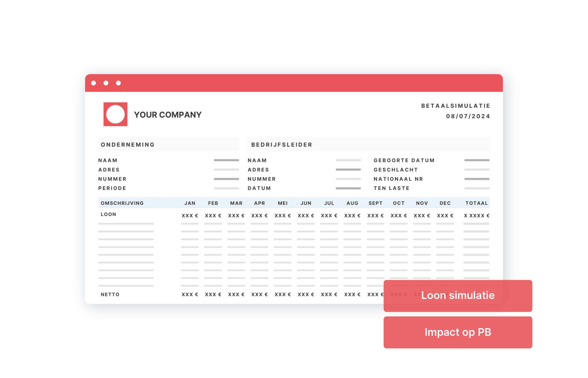Click the Loon value for June
The height and width of the screenshot is (378, 588).
click(306, 216)
